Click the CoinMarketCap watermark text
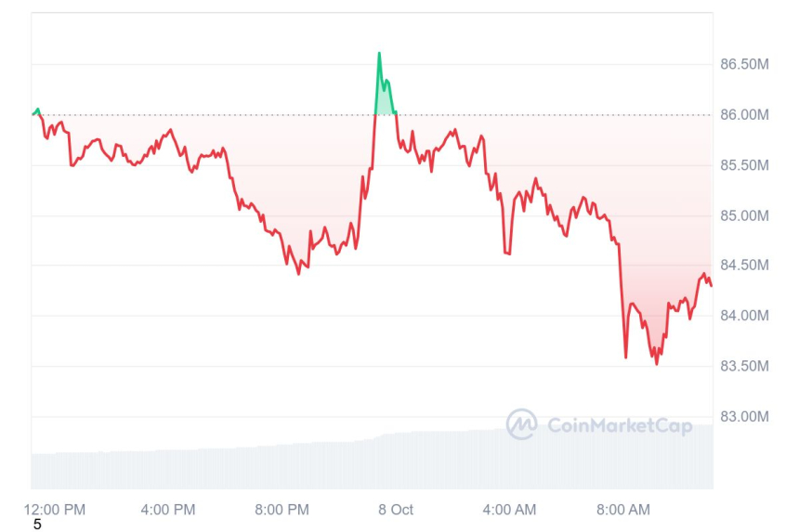Viewport: 799px width, 532px height. point(620,425)
